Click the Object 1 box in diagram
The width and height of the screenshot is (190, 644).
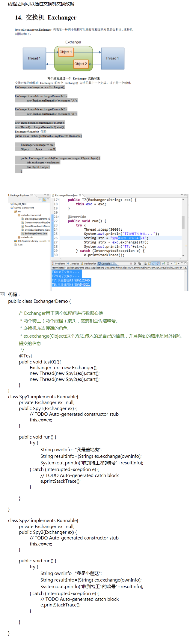[x=66, y=52]
